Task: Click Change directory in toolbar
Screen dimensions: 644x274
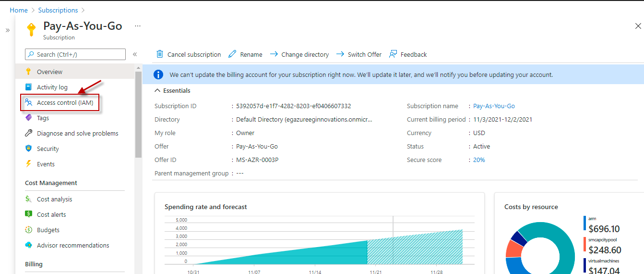Action: pos(299,54)
